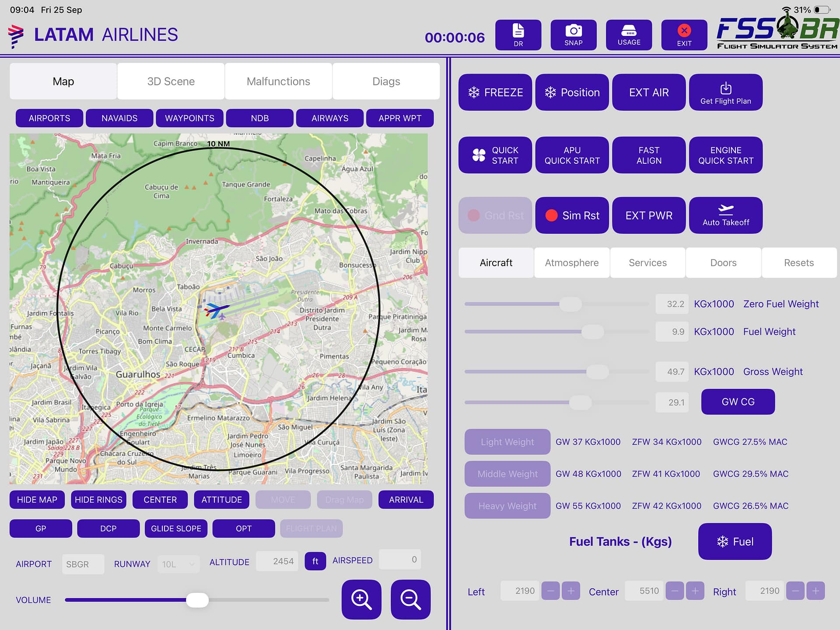The image size is (840, 630).
Task: Adjust the VOLUME slider
Action: point(197,600)
